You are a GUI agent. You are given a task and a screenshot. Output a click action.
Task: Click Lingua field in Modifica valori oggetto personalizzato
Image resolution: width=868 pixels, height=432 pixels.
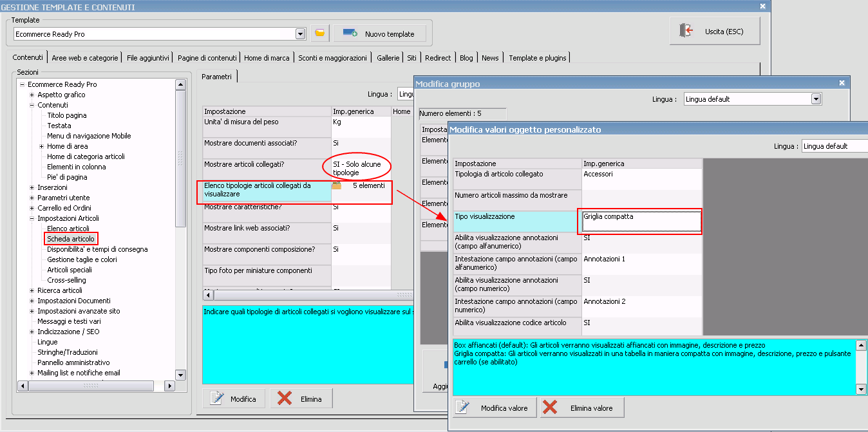coord(835,146)
